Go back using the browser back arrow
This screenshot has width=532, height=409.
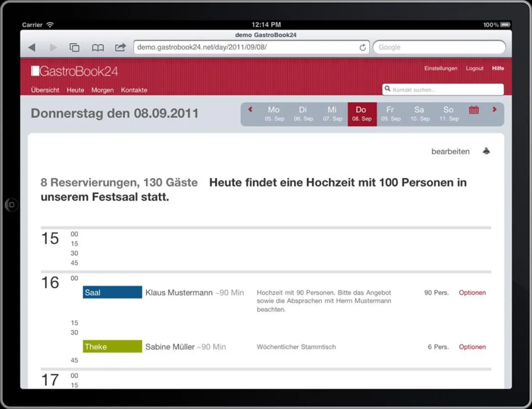coord(31,47)
